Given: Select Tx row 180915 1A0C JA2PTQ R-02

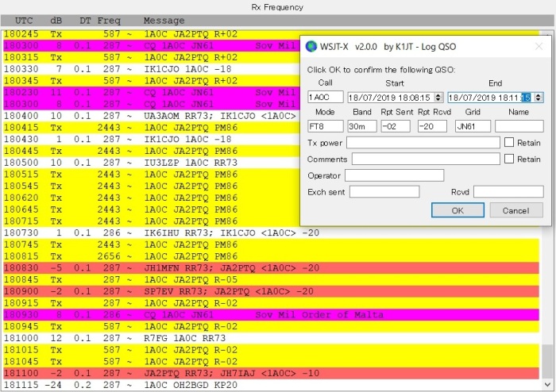Looking at the screenshot, I should click(272, 303).
